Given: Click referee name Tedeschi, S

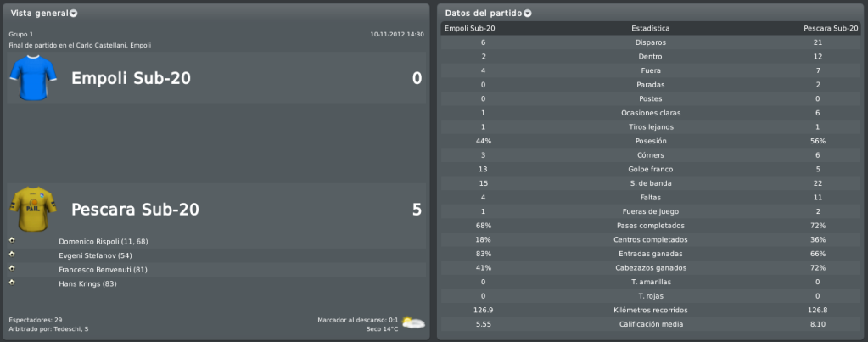Looking at the screenshot, I should click(71, 329).
